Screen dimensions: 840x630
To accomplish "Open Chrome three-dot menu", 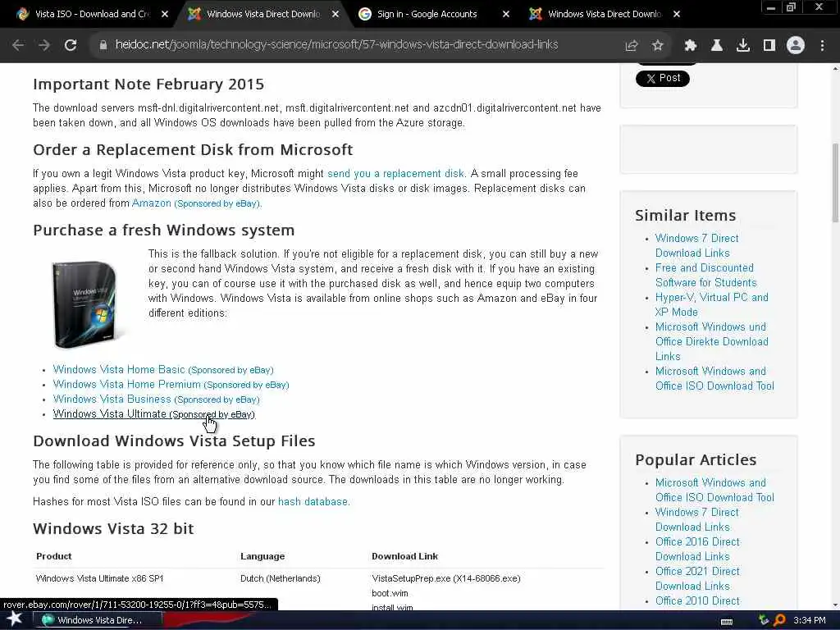I will tap(822, 46).
